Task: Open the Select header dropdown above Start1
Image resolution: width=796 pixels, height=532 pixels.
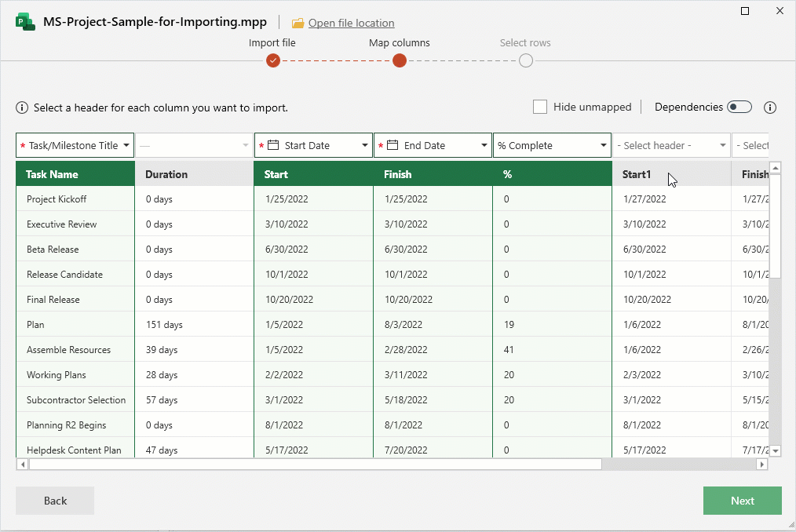Action: [722, 145]
